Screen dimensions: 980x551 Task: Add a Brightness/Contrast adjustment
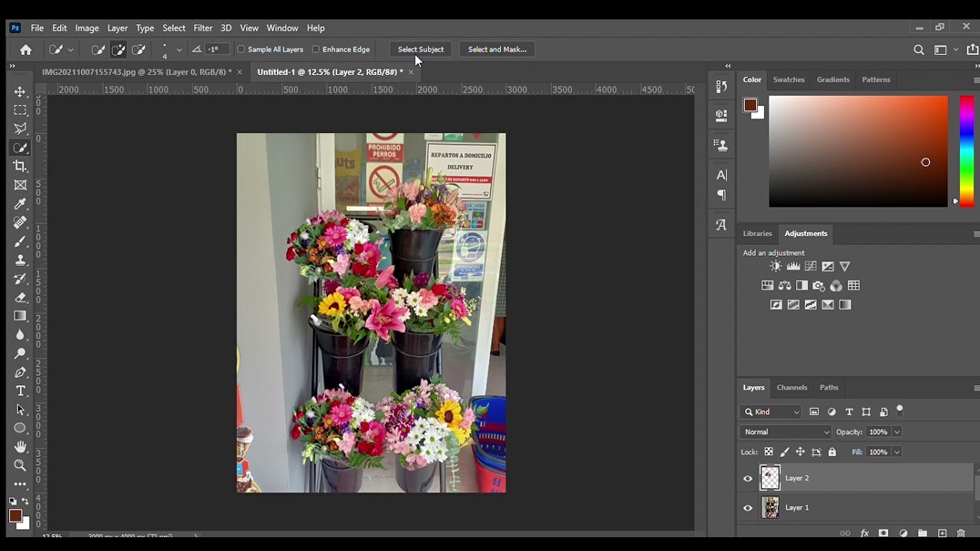point(776,266)
